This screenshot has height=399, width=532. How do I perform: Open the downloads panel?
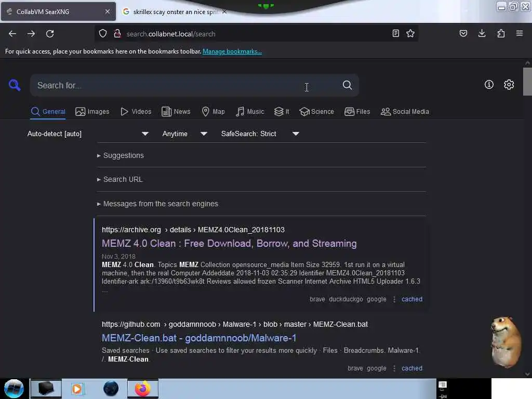click(482, 33)
